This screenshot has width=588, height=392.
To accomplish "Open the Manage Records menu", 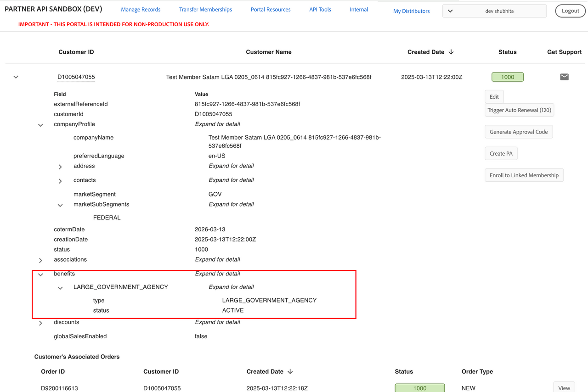I will (141, 10).
